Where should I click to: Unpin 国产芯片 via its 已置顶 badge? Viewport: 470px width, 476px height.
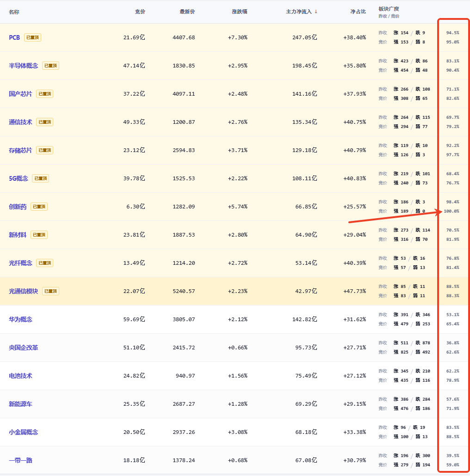click(x=45, y=94)
